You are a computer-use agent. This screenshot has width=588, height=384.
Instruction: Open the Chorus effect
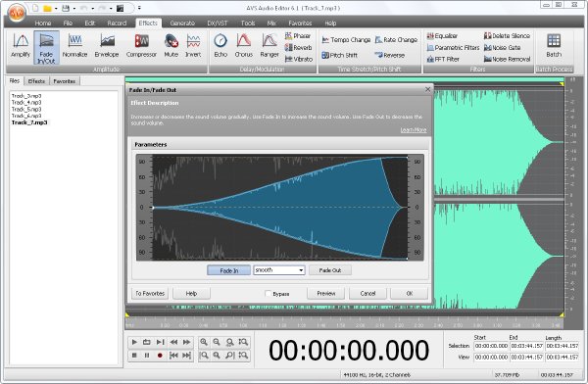point(243,46)
